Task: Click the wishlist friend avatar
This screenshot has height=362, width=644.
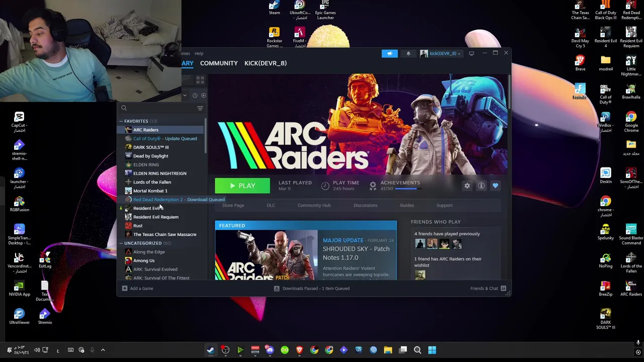Action: 420,275
